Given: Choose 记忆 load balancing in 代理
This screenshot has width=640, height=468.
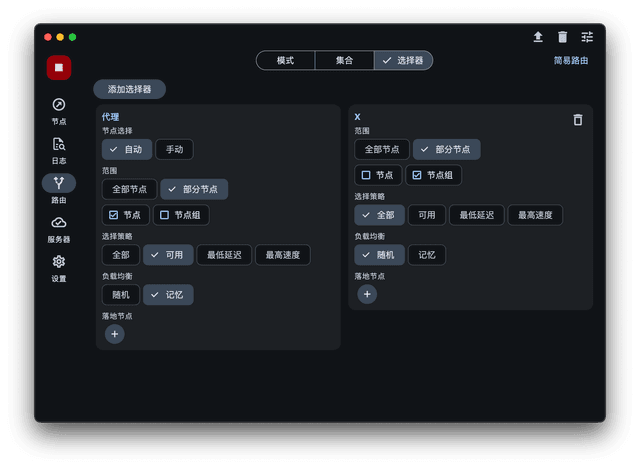Looking at the screenshot, I should [x=168, y=295].
